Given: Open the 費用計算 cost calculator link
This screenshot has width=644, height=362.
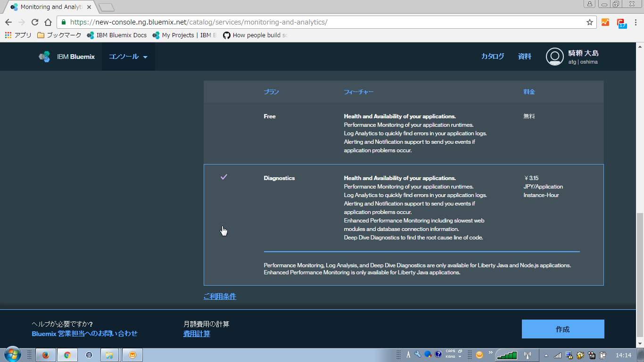Looking at the screenshot, I should point(197,334).
